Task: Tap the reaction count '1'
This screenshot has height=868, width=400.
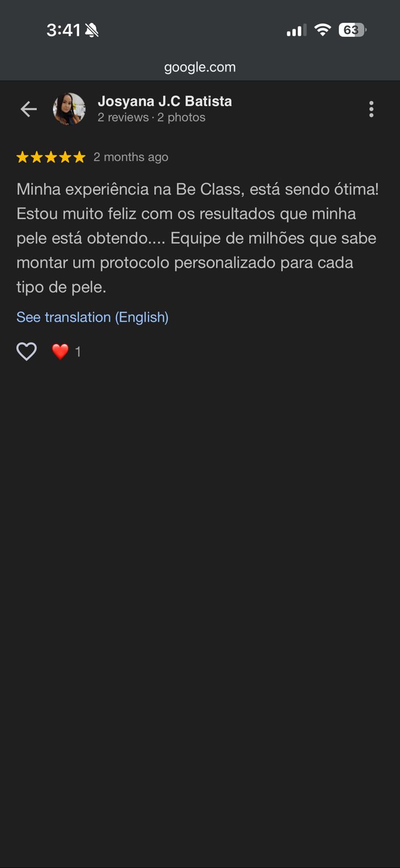Action: [x=78, y=352]
